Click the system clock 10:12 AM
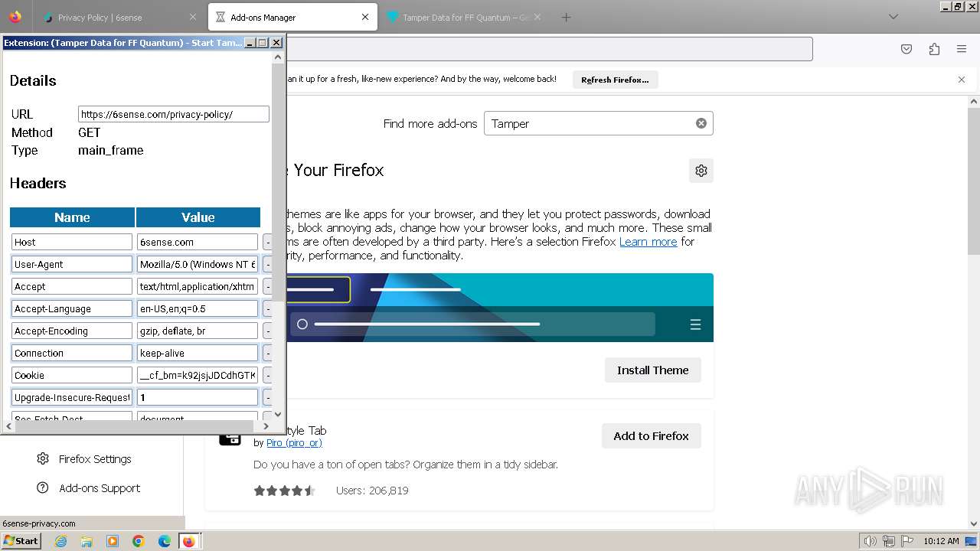 tap(941, 541)
